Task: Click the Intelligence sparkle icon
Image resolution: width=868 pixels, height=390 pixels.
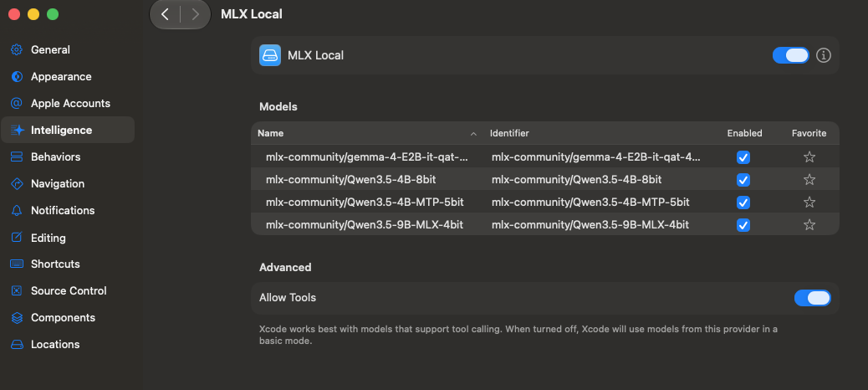Action: click(17, 131)
